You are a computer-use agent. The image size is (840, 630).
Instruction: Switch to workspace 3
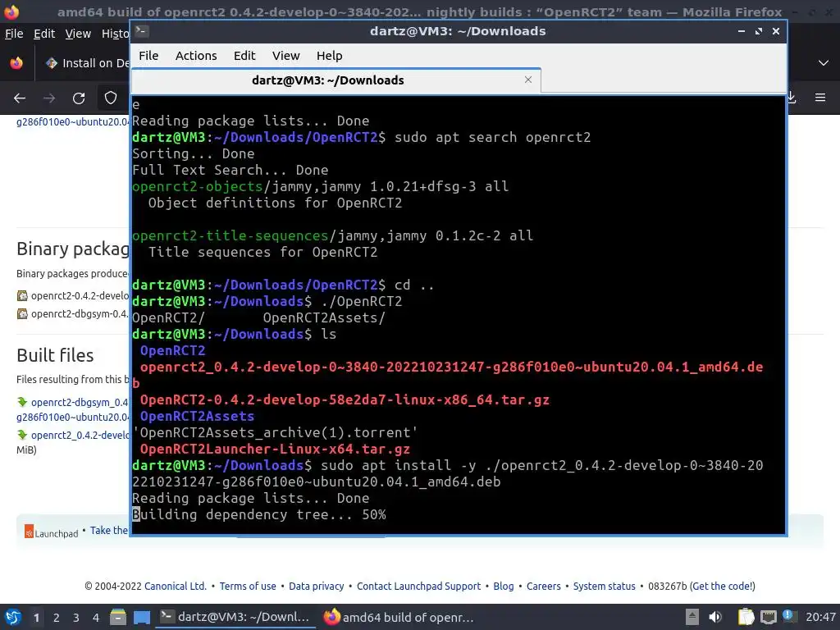[x=76, y=618]
